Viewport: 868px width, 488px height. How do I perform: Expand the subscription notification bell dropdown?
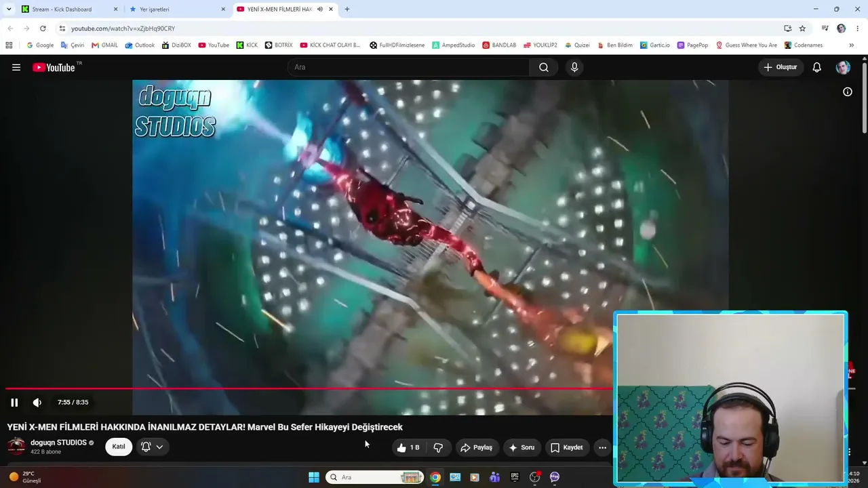153,447
